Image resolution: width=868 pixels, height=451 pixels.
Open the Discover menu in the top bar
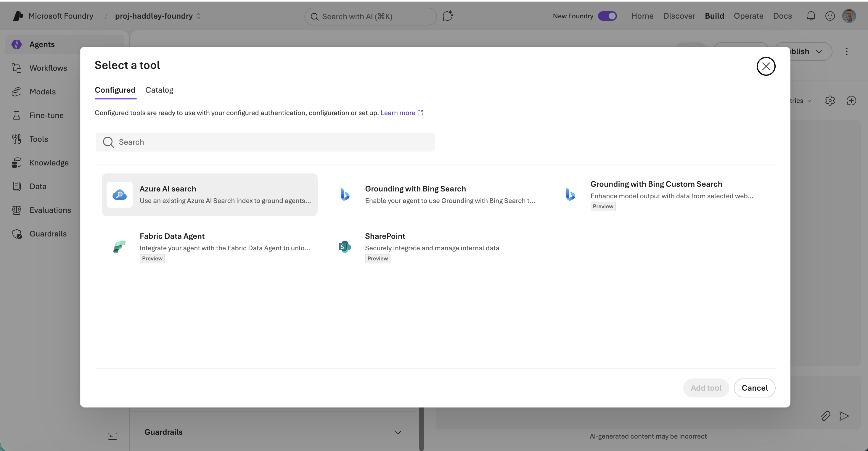tap(679, 16)
